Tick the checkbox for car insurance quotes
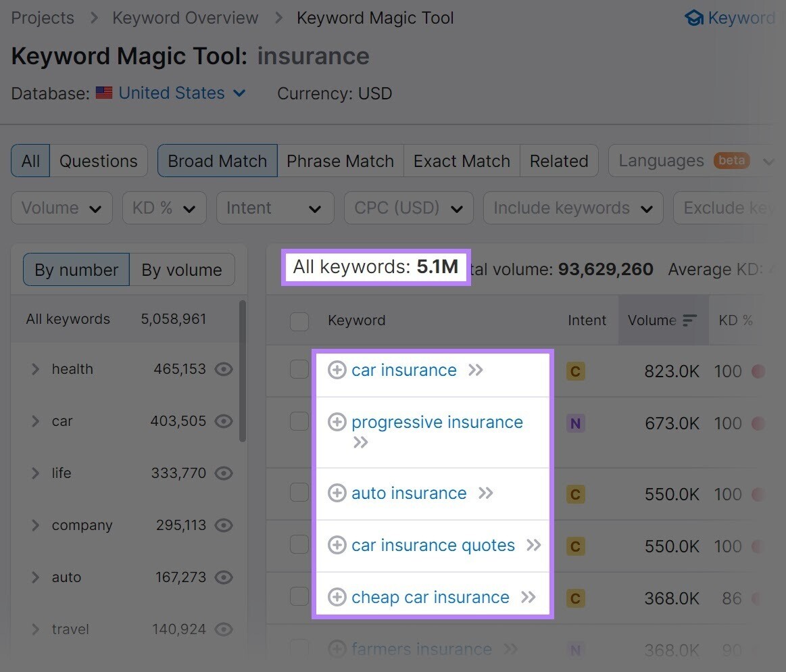 (299, 546)
